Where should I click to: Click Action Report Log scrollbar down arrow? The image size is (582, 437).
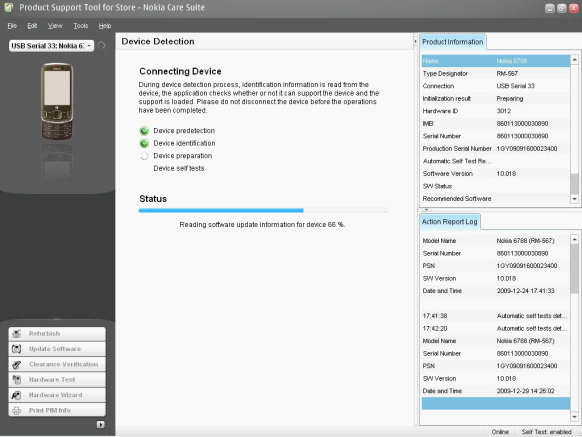click(x=575, y=417)
